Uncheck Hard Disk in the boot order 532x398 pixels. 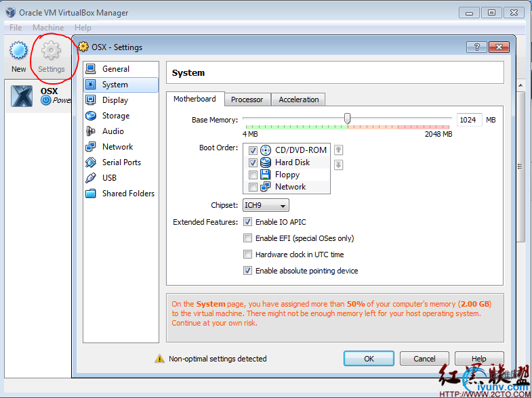pos(253,162)
